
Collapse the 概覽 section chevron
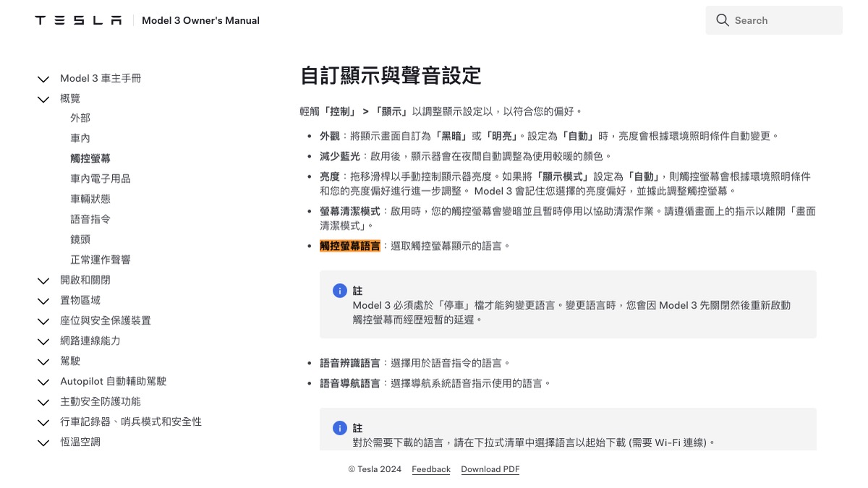(x=43, y=99)
